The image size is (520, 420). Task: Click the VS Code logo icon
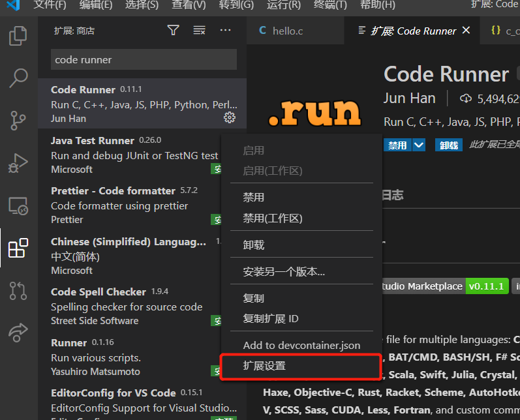tap(13, 5)
